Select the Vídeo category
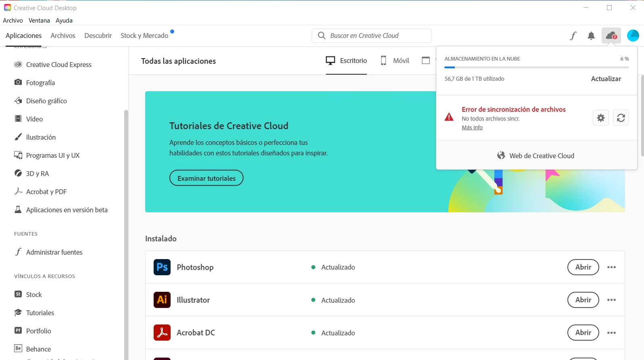The height and width of the screenshot is (360, 644). pyautogui.click(x=28, y=119)
